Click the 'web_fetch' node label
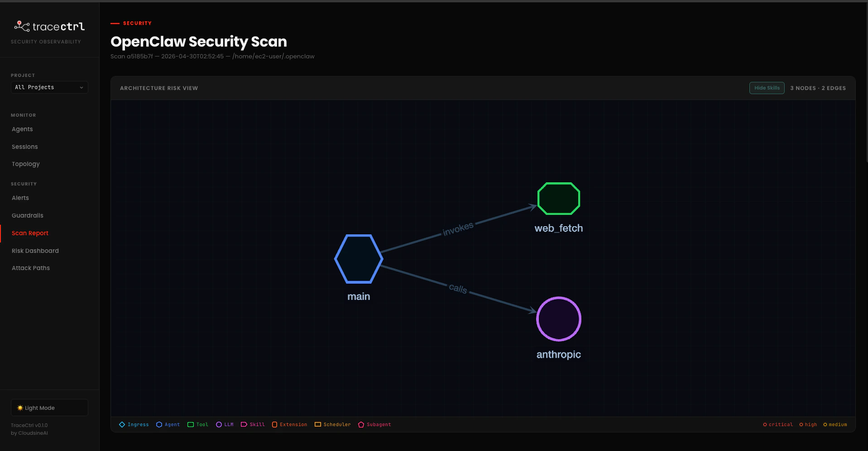Screen dimensions: 868x451 point(559,228)
